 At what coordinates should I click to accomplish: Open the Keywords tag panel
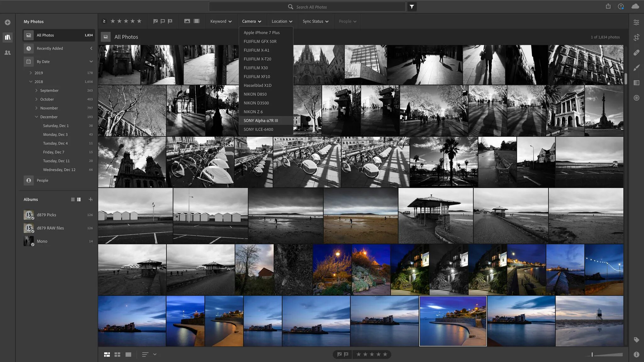pyautogui.click(x=636, y=340)
